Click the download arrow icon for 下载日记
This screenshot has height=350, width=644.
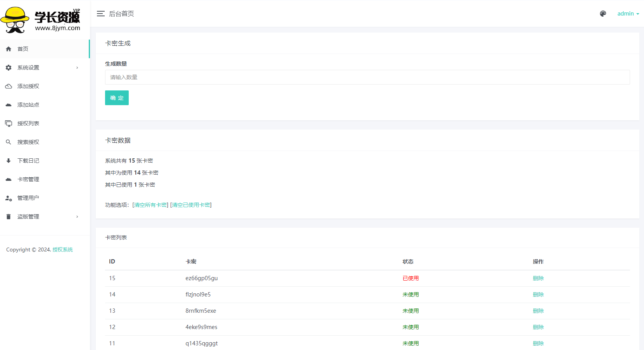[x=9, y=161]
